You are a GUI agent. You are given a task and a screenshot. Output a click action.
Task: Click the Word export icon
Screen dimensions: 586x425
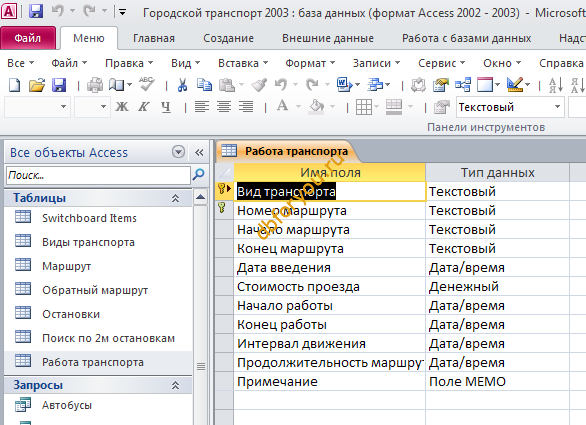click(x=344, y=85)
